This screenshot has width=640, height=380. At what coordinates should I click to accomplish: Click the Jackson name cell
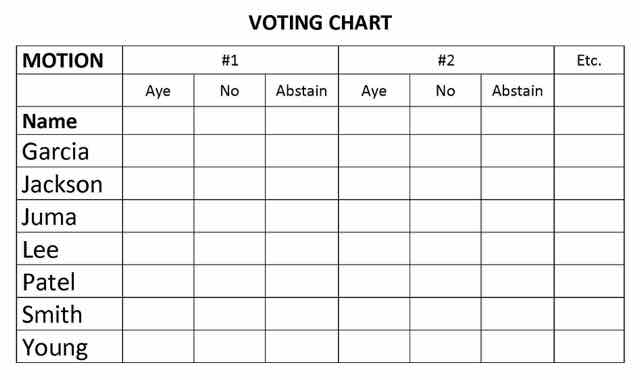69,183
